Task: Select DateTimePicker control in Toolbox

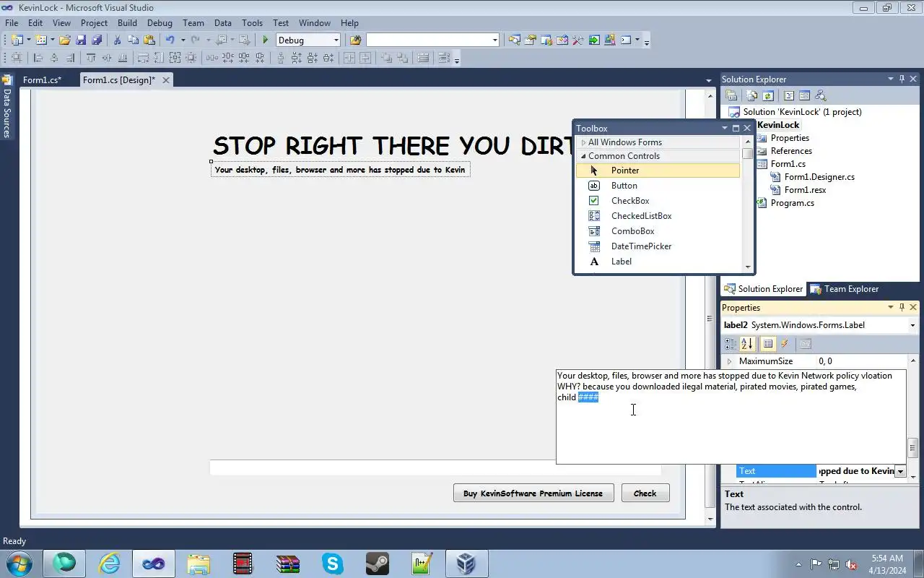Action: 658,246
